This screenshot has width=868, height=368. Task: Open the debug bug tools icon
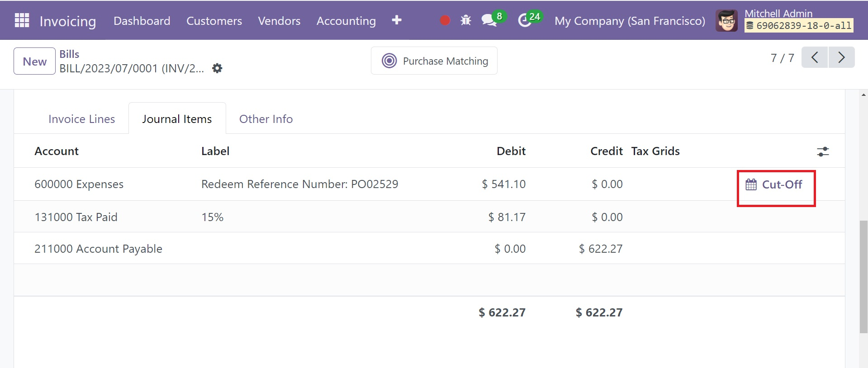click(x=465, y=20)
